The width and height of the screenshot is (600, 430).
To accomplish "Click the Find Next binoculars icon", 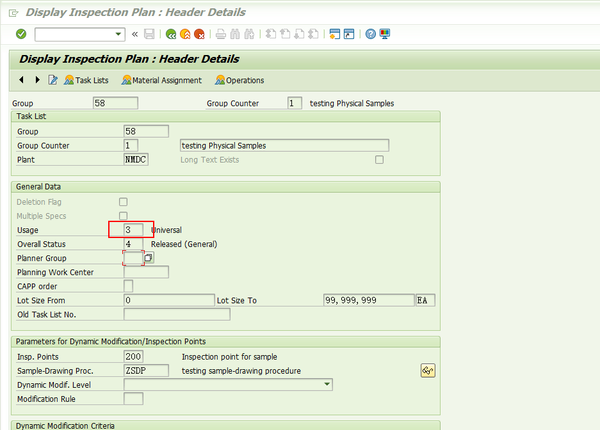I will (249, 34).
